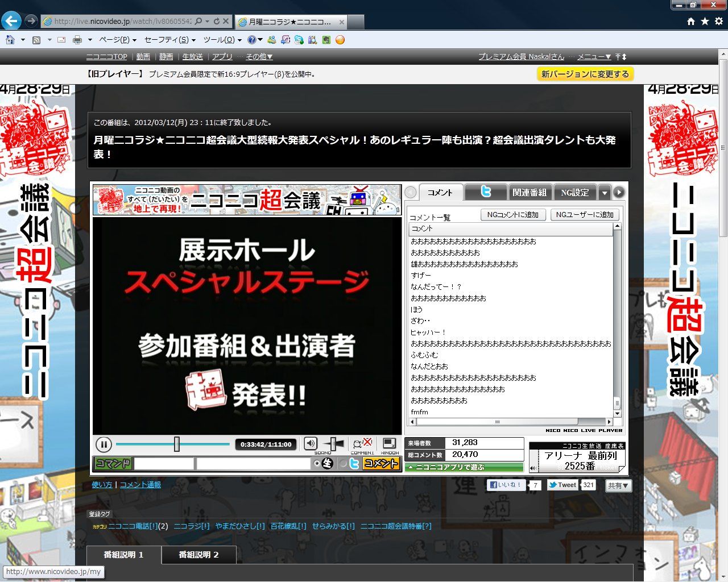Open the コメント通報 link
Screen dimensions: 728x582
tap(140, 485)
